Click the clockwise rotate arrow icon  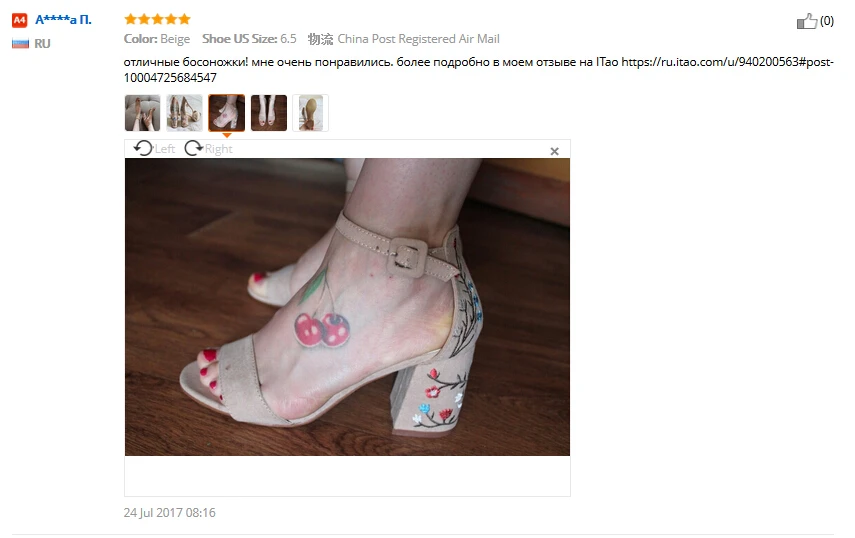pos(193,148)
